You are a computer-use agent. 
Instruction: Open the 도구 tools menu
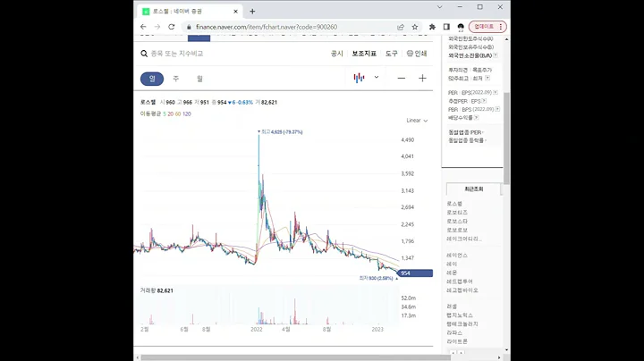click(392, 54)
